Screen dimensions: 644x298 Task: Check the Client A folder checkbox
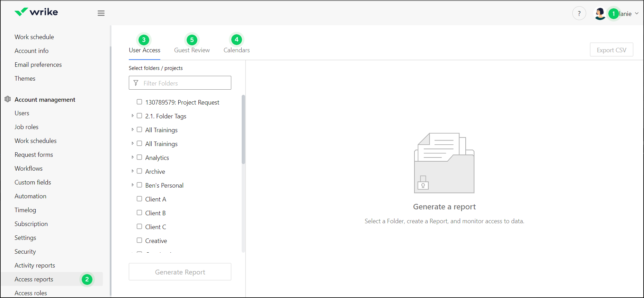pyautogui.click(x=139, y=199)
